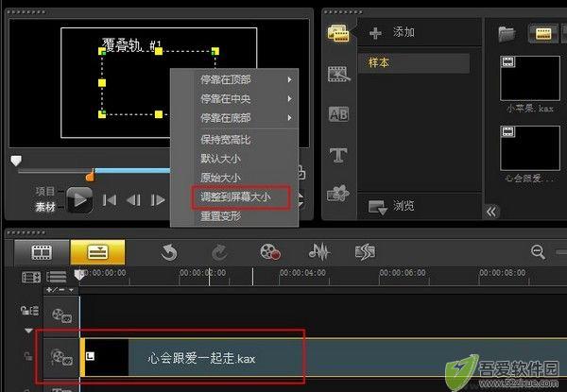Click the left-middle yellow resize handle
Image resolution: width=567 pixels, height=392 pixels.
pyautogui.click(x=102, y=83)
